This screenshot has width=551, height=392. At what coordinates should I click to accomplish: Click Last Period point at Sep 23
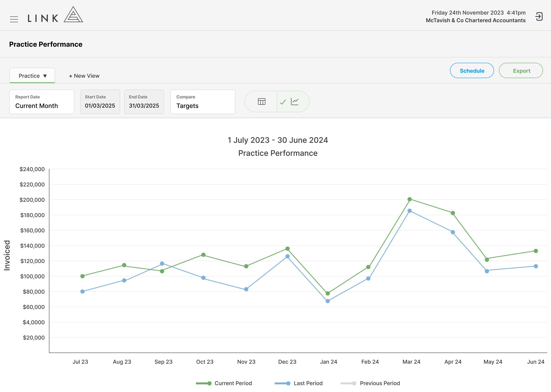coord(162,264)
